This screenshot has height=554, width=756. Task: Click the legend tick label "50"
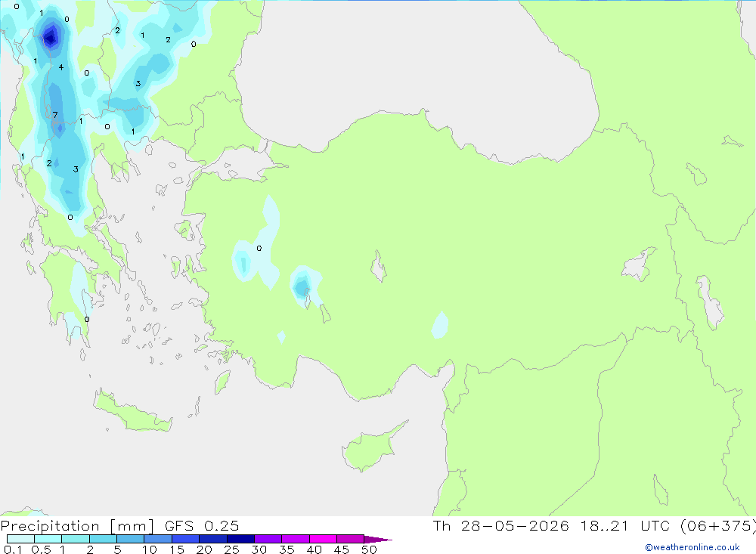pyautogui.click(x=369, y=549)
